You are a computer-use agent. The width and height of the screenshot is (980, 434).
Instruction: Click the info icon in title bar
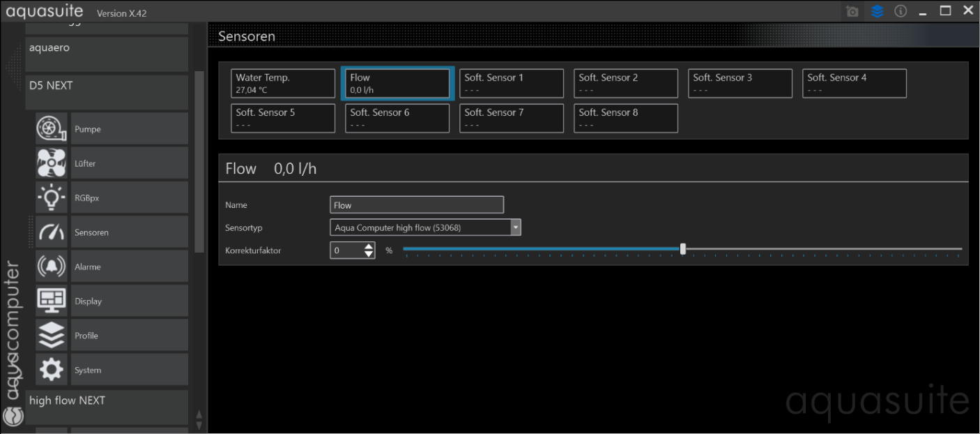pos(901,11)
